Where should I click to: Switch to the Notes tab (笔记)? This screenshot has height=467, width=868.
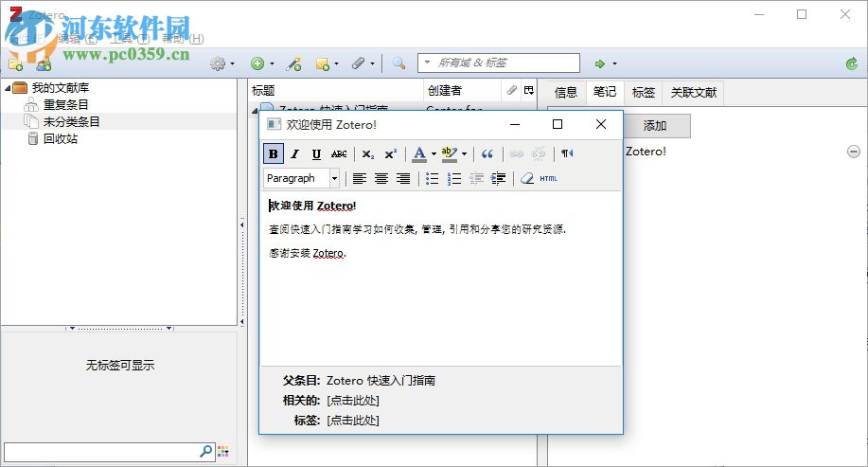pos(605,92)
